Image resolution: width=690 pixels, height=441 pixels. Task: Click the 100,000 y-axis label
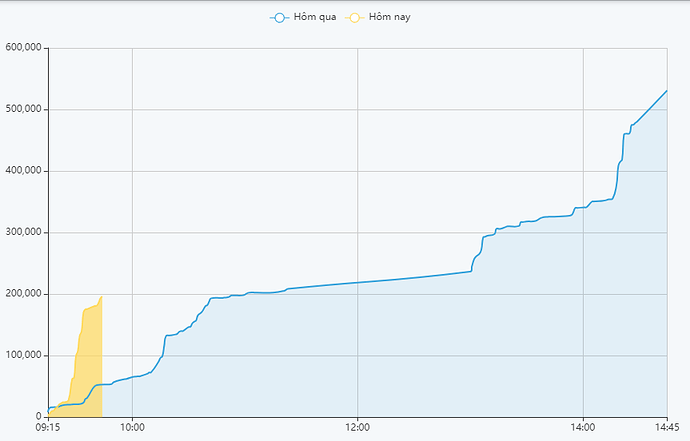(x=23, y=355)
